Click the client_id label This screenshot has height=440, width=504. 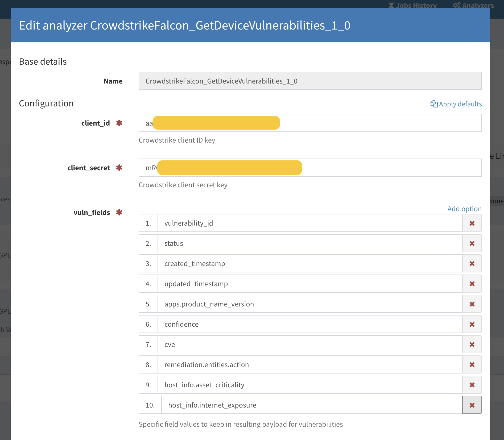tap(96, 123)
